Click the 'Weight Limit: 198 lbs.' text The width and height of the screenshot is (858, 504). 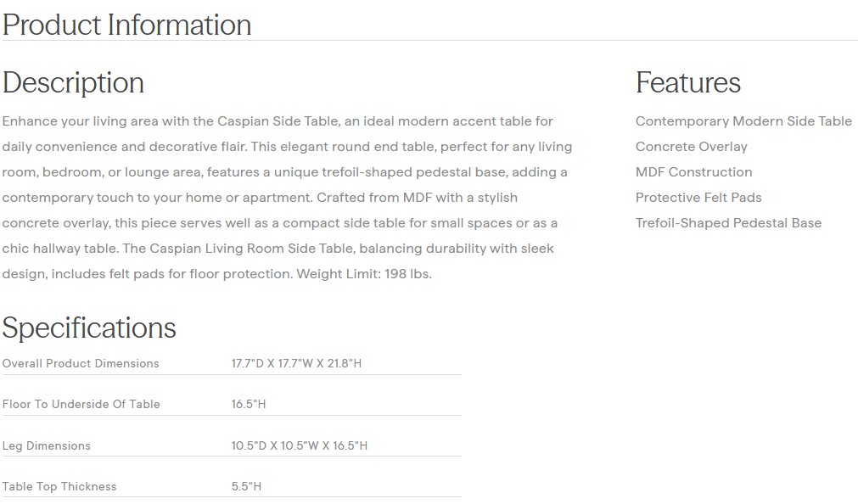point(364,274)
